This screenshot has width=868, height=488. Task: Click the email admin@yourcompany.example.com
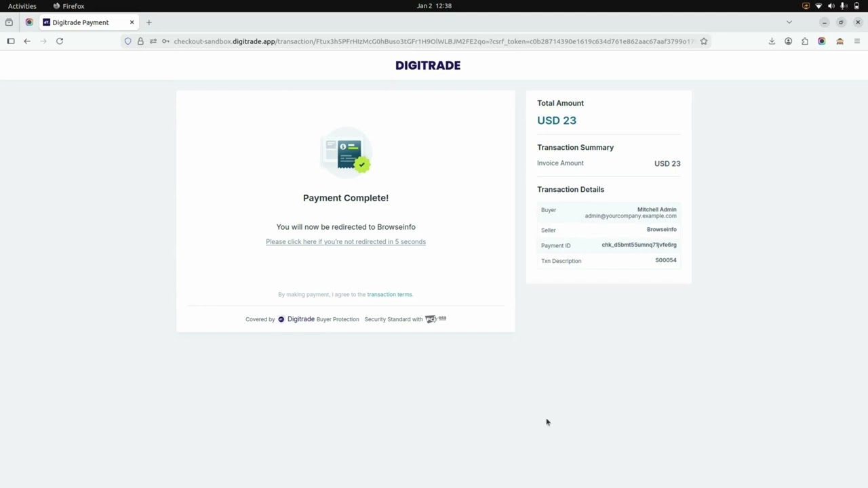point(631,216)
